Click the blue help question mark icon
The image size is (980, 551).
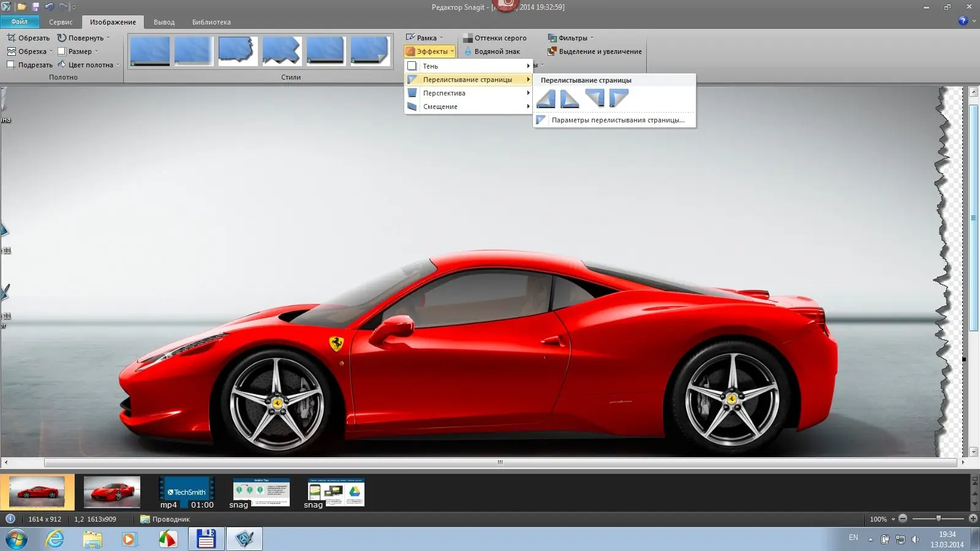point(963,21)
